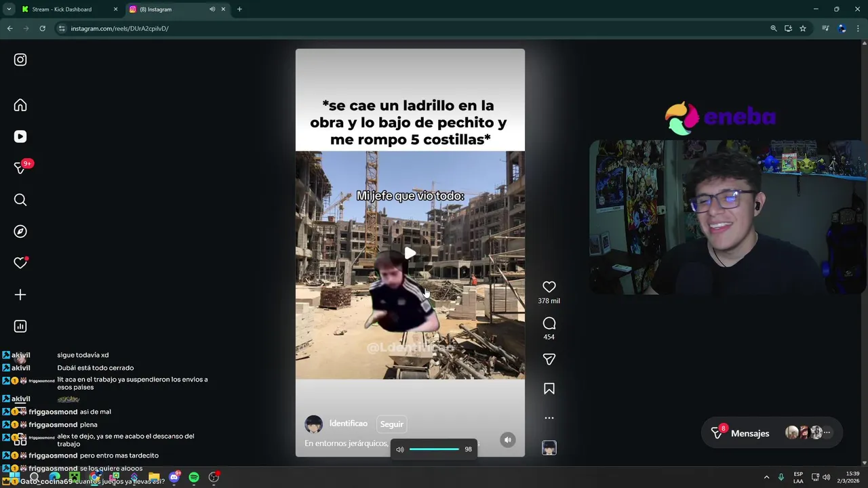Open the Reels icon in sidebar
The width and height of the screenshot is (868, 488).
coord(20,136)
